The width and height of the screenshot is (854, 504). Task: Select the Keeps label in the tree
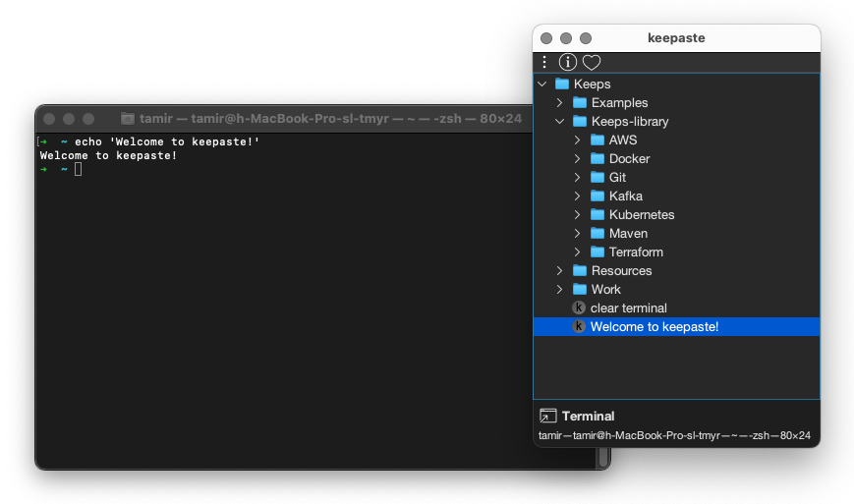coord(592,84)
